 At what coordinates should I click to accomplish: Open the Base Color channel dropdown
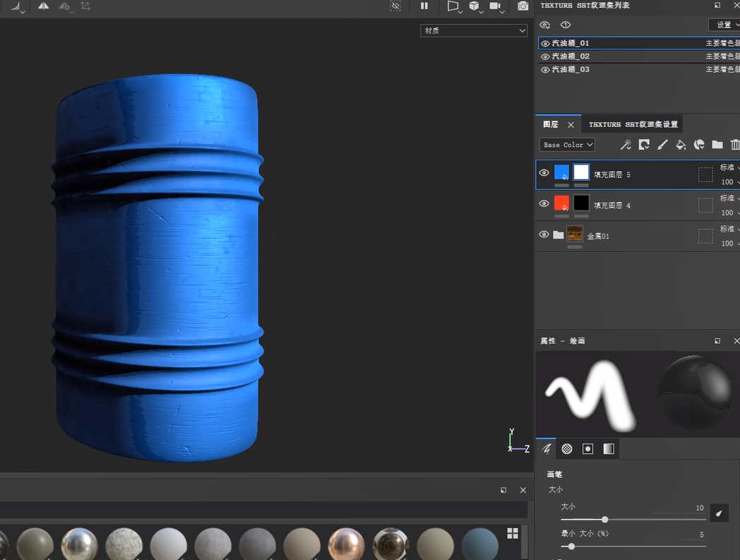pos(568,145)
